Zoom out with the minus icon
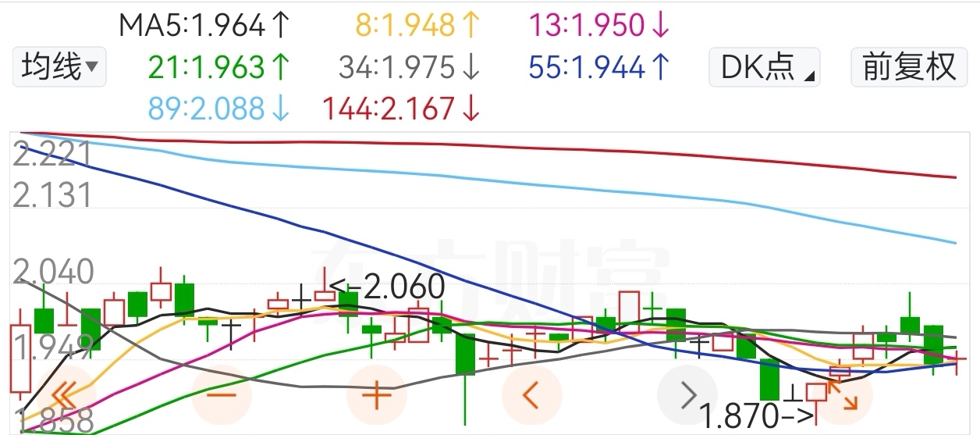Viewport: 980px width, 435px height. click(x=222, y=395)
